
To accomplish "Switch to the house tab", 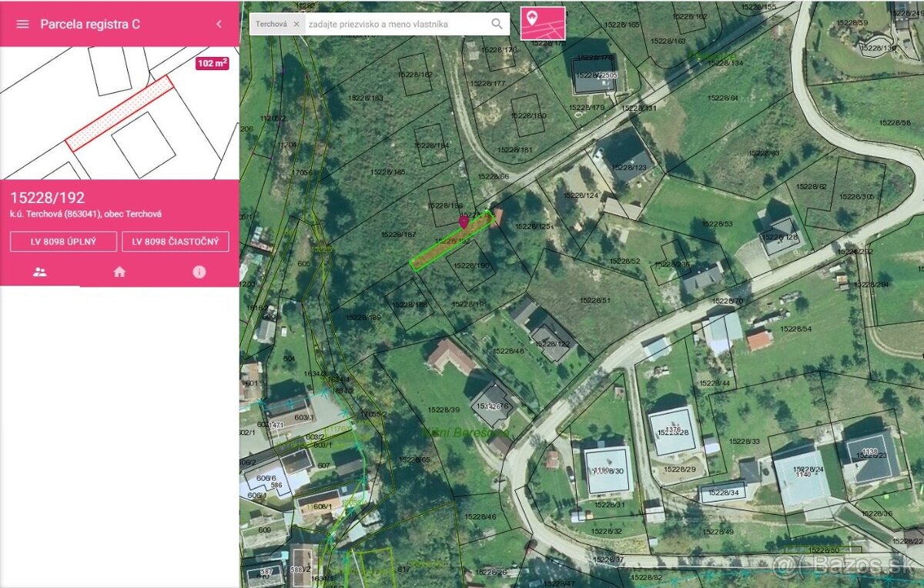I will coord(119,272).
